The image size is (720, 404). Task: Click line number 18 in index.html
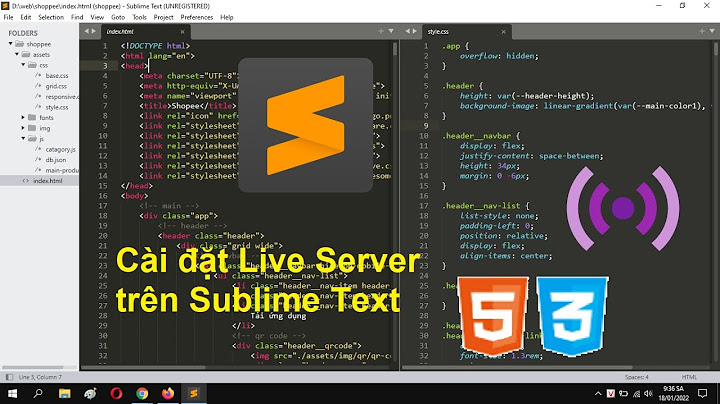103,216
